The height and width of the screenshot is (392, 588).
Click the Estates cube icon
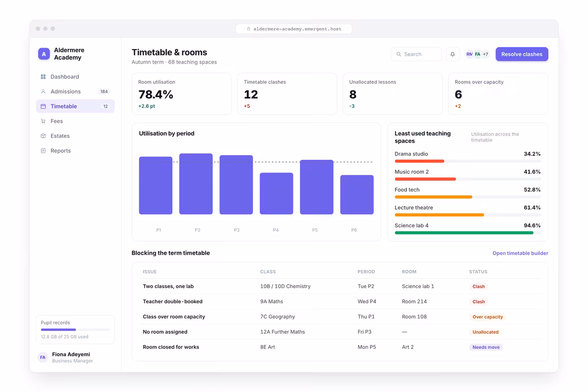[x=43, y=136]
